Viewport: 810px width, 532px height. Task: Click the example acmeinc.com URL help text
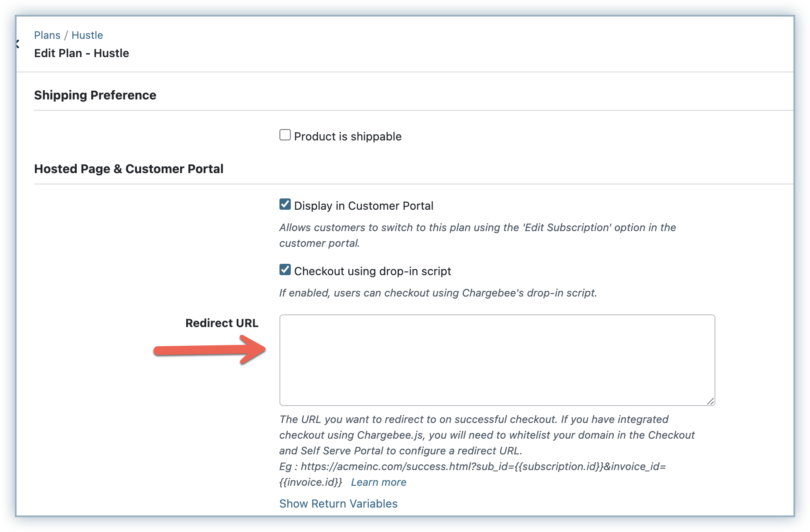[x=472, y=467]
